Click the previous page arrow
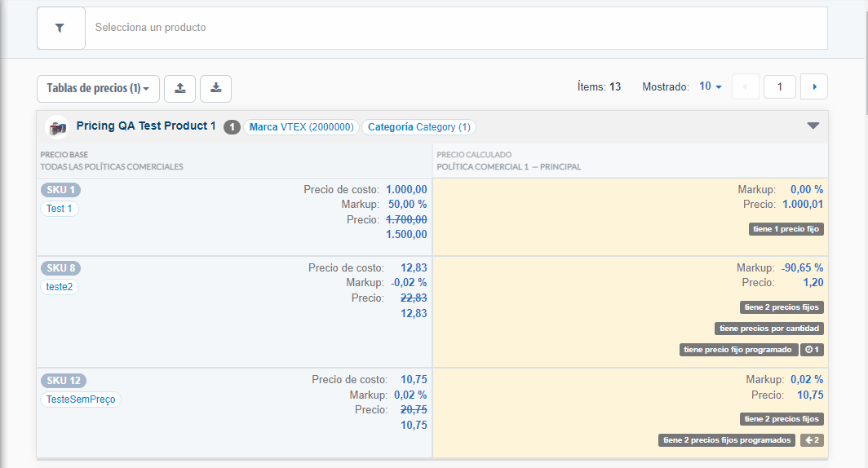 pyautogui.click(x=746, y=86)
